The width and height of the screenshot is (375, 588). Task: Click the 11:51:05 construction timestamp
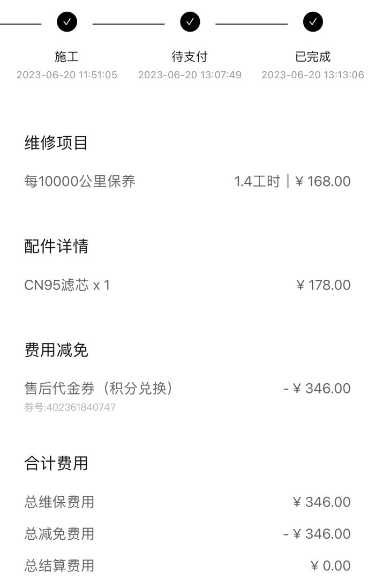point(67,75)
